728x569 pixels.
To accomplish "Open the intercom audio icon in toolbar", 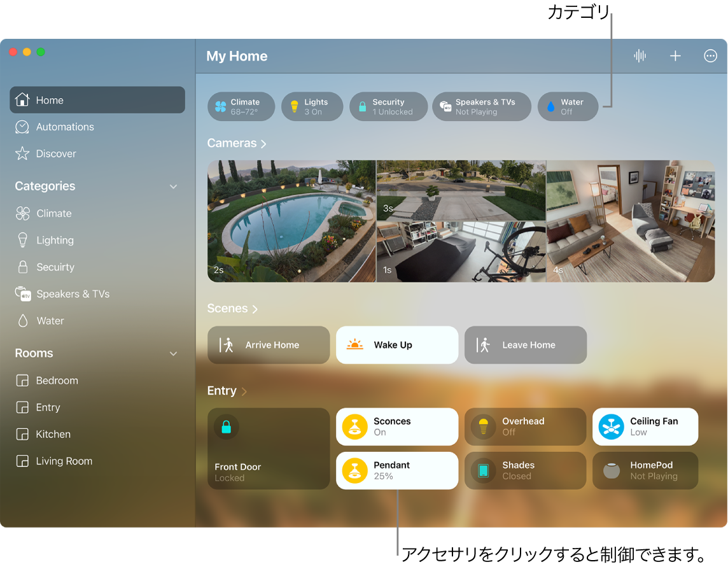I will [x=640, y=55].
